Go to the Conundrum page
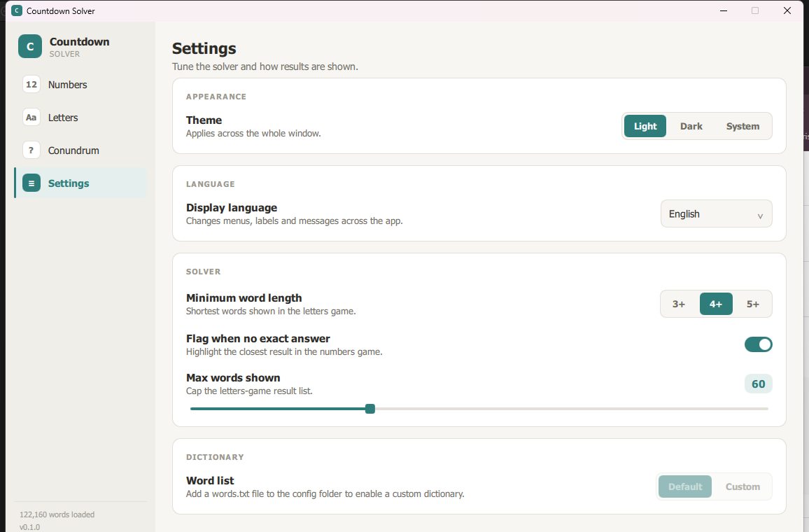Viewport: 809px width, 532px height. pyautogui.click(x=81, y=150)
